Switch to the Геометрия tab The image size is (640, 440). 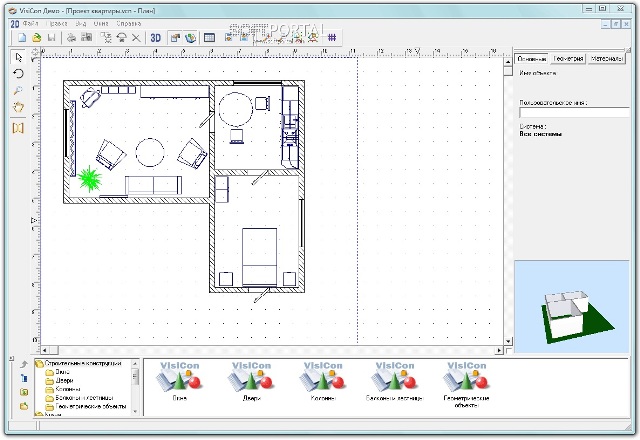(x=567, y=60)
